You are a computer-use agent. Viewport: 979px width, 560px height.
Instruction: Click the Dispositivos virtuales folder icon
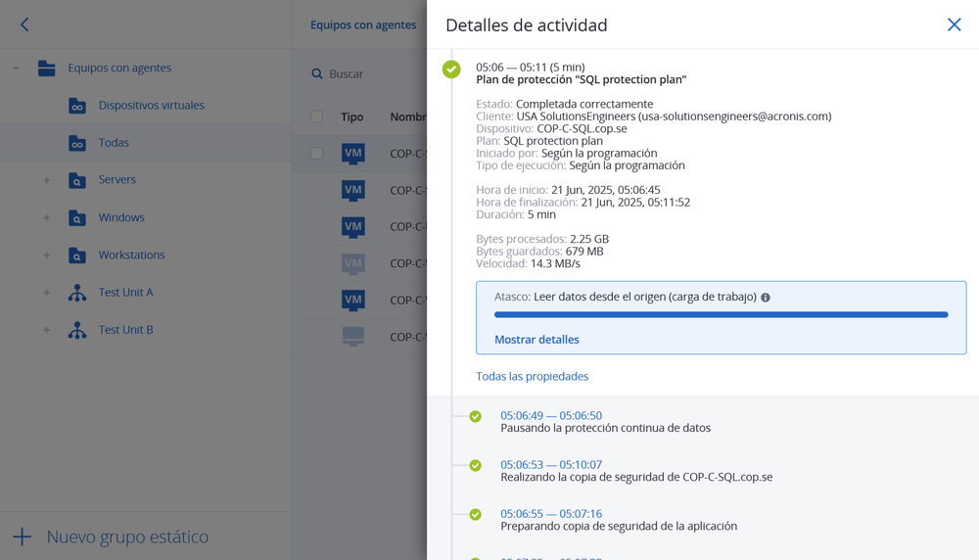pyautogui.click(x=77, y=106)
